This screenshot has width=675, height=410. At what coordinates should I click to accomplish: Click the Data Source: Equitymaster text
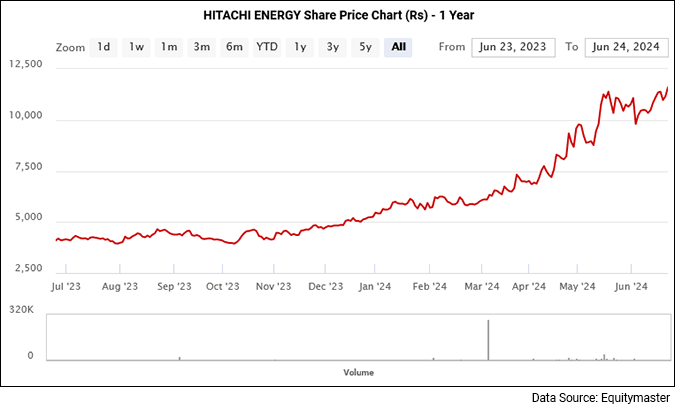point(601,398)
